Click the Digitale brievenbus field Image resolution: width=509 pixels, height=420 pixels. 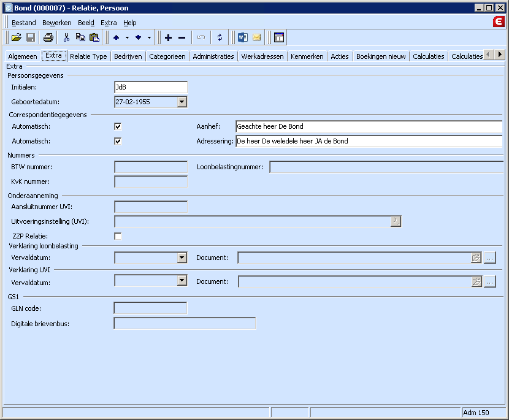point(185,323)
